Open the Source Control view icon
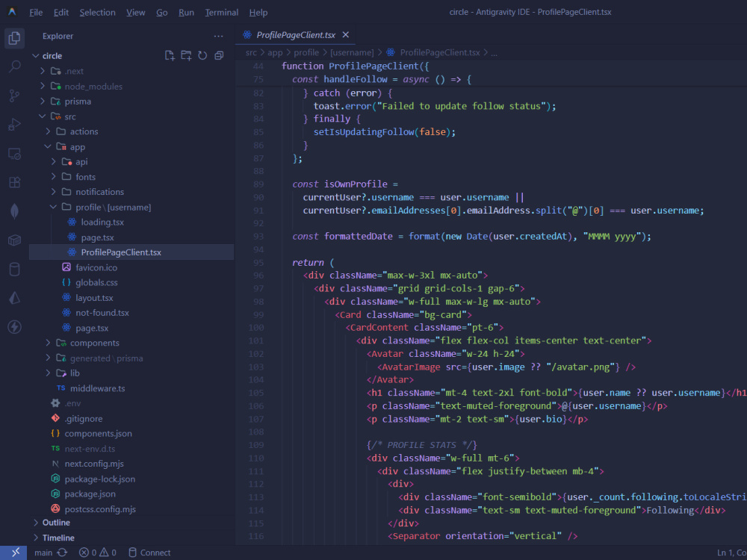The image size is (747, 560). click(x=14, y=96)
